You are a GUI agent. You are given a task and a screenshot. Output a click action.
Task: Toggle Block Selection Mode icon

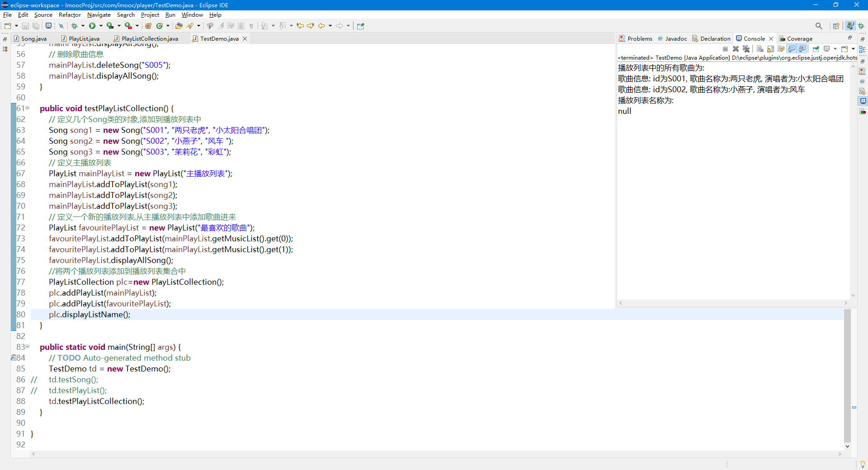(x=241, y=26)
